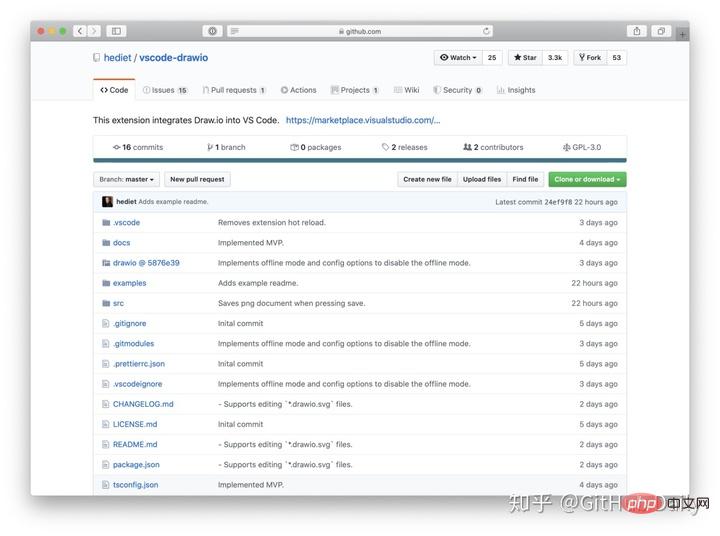Click Create new file button
This screenshot has height=536, width=720.
pyautogui.click(x=427, y=179)
